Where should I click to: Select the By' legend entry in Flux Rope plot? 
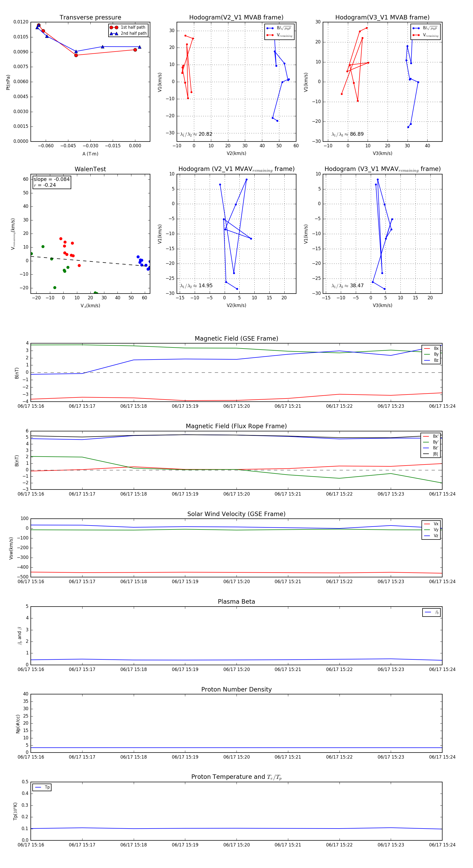point(431,442)
